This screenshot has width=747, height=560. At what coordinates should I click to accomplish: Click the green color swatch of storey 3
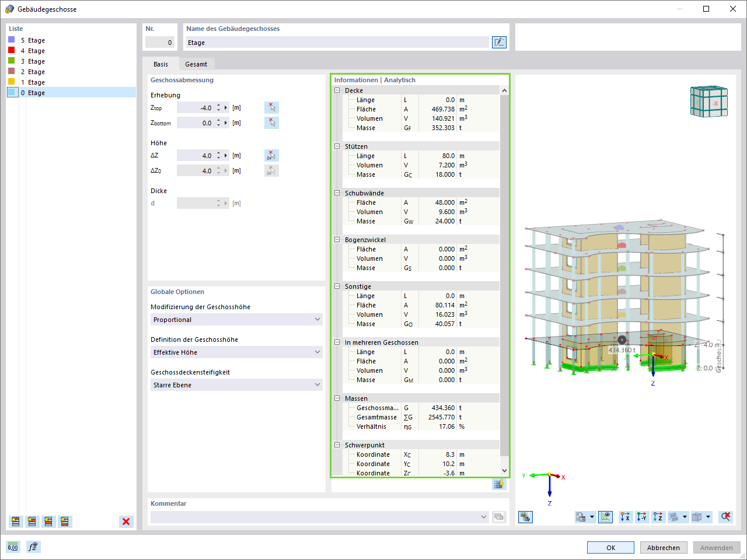[x=12, y=61]
